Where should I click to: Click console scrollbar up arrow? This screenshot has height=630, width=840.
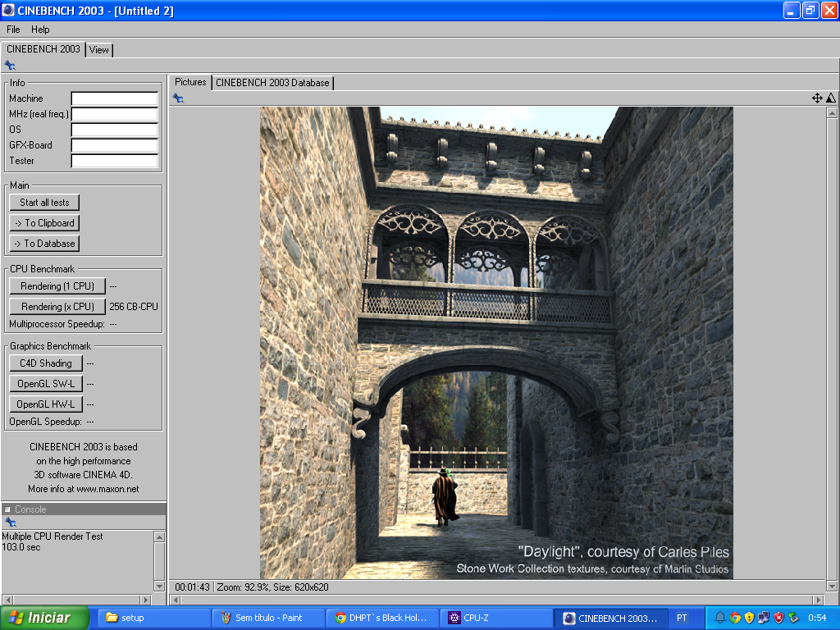coord(159,536)
